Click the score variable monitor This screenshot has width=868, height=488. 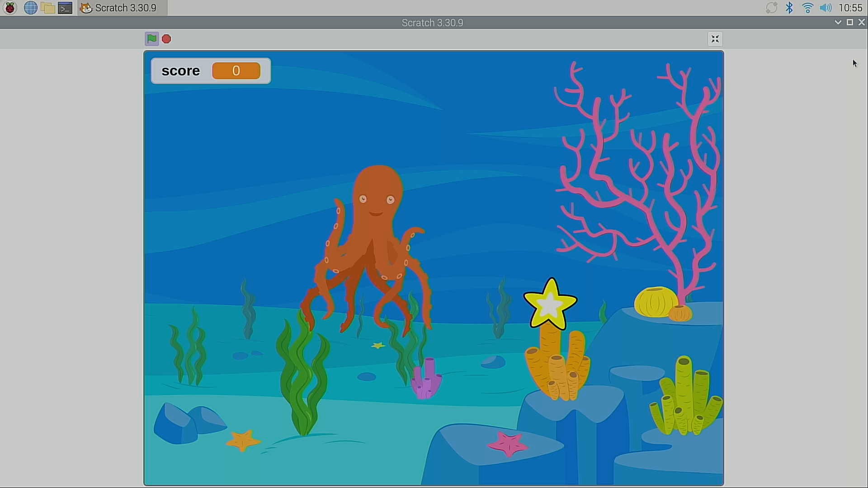[x=211, y=71]
